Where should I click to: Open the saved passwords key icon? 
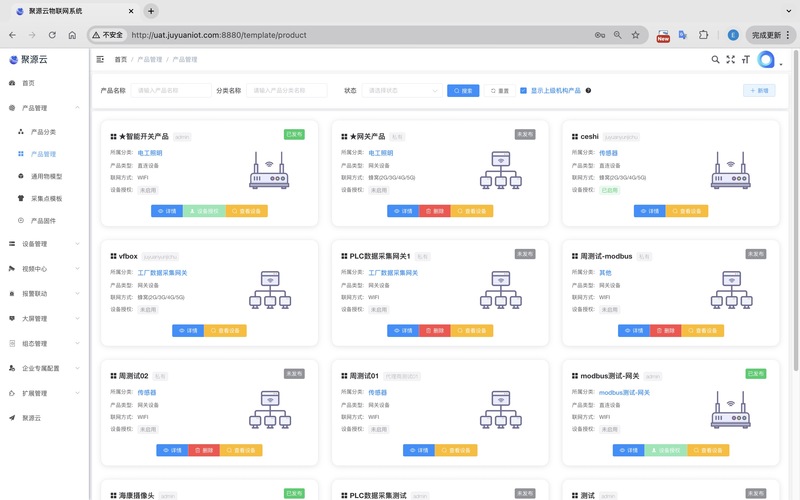599,35
